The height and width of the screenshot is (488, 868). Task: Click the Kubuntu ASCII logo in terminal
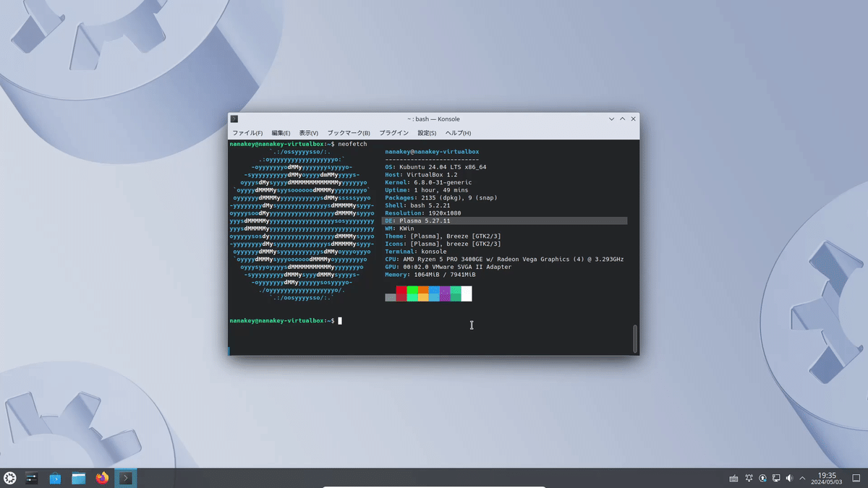(x=302, y=224)
